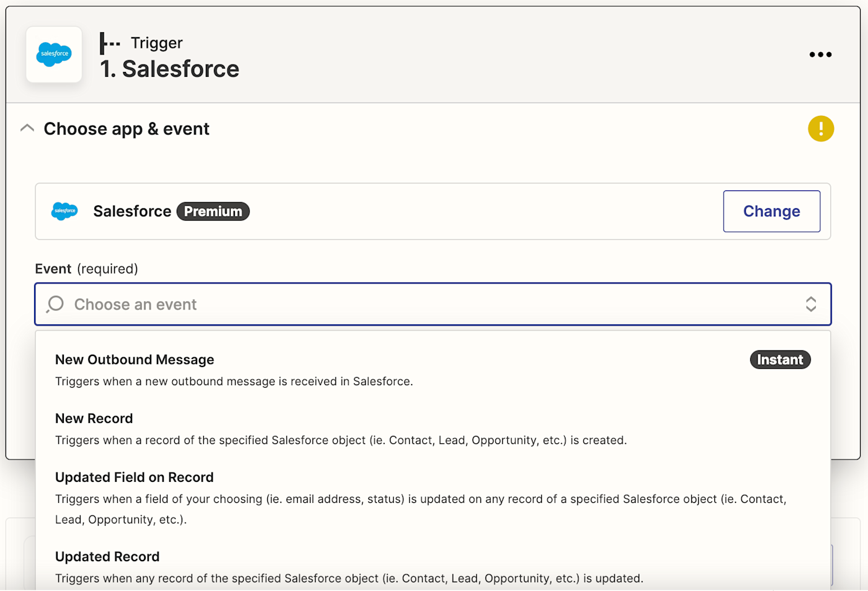This screenshot has width=868, height=591.
Task: Click the Premium badge next to Salesforce
Action: pyautogui.click(x=213, y=211)
